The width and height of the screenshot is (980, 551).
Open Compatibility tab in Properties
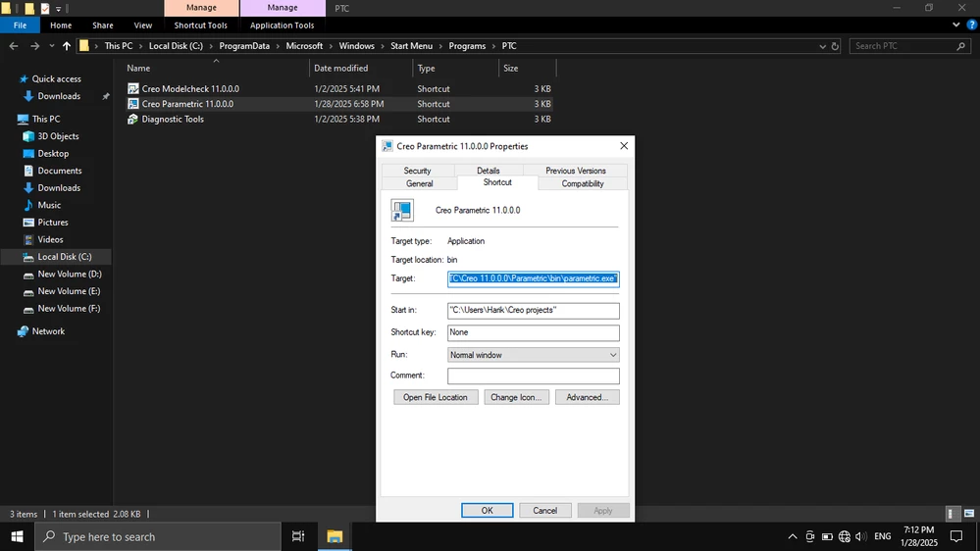[x=583, y=183]
